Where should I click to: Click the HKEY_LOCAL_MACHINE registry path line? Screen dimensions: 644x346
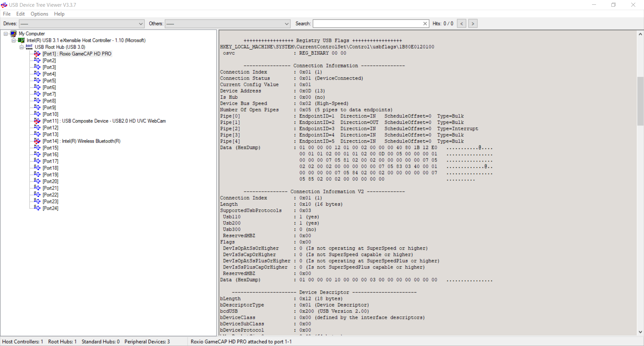[x=327, y=47]
